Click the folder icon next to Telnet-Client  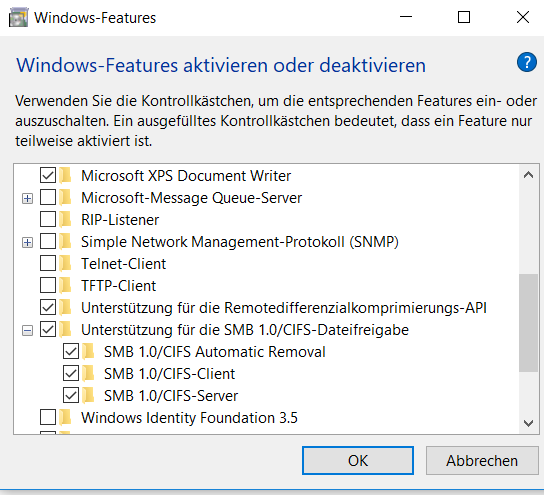click(65, 264)
